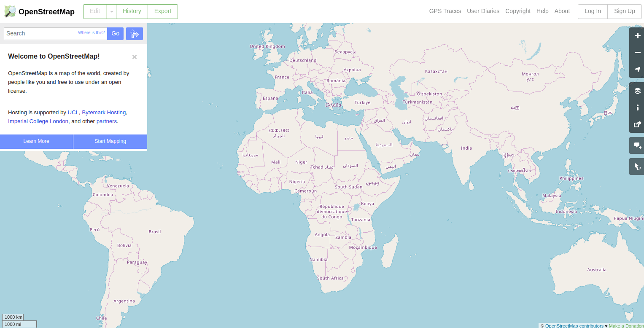
Task: Open the map key info icon
Action: (x=638, y=108)
